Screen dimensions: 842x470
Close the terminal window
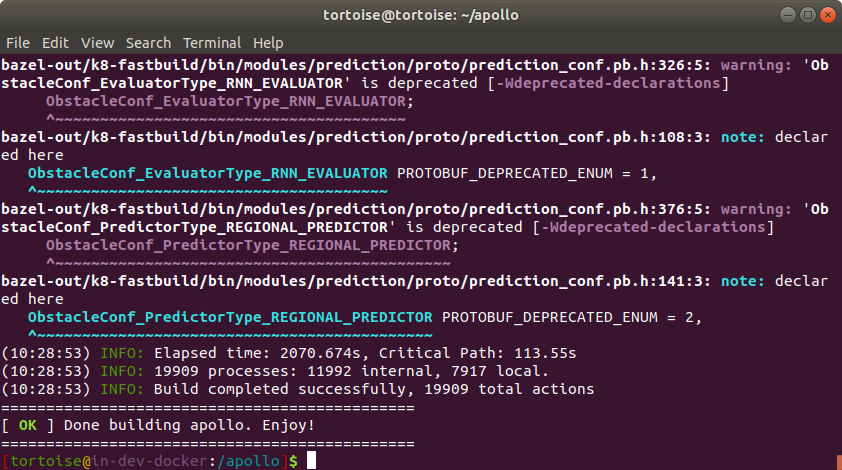(x=828, y=15)
